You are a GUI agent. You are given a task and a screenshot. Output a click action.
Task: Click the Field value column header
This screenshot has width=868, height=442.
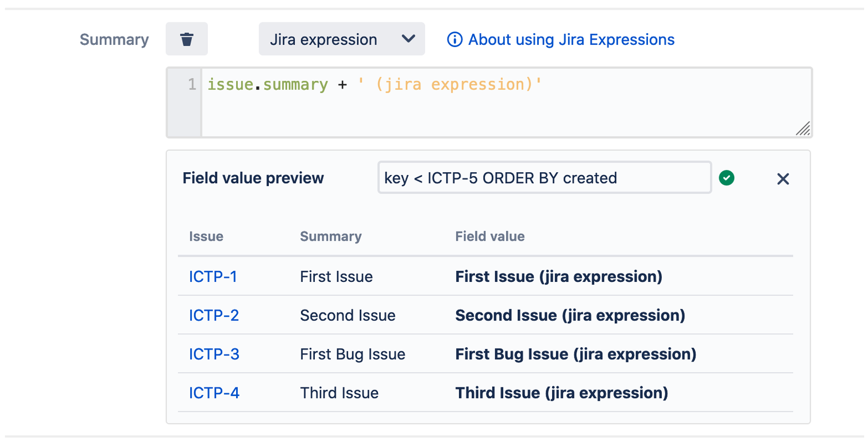[490, 236]
